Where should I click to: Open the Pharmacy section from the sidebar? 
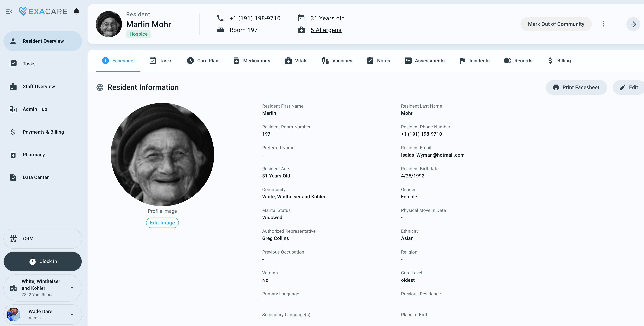[x=34, y=154]
